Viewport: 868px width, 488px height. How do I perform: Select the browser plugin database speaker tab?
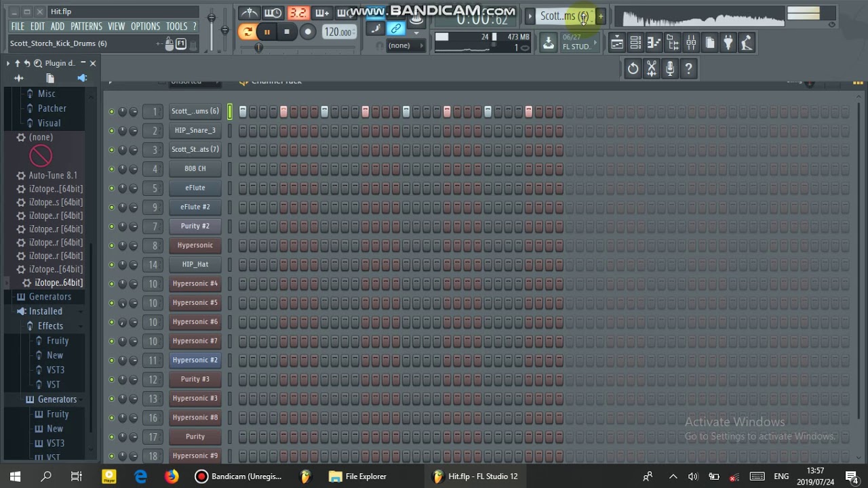tap(82, 79)
